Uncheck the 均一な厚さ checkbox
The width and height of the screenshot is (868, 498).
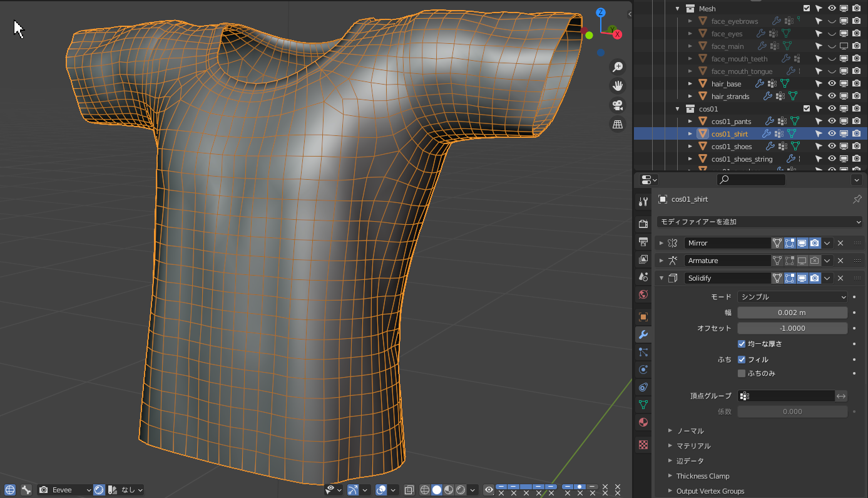(742, 344)
